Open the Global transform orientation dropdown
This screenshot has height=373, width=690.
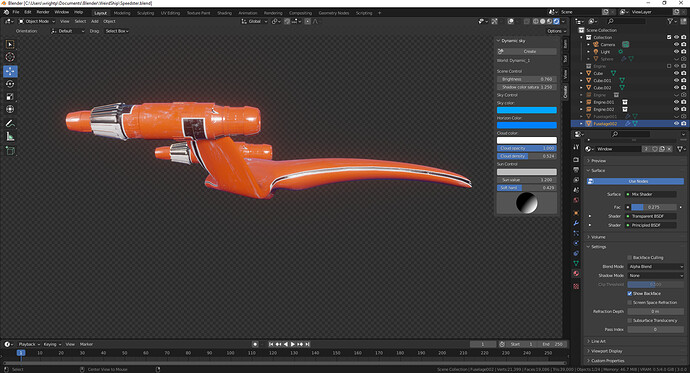pyautogui.click(x=254, y=21)
